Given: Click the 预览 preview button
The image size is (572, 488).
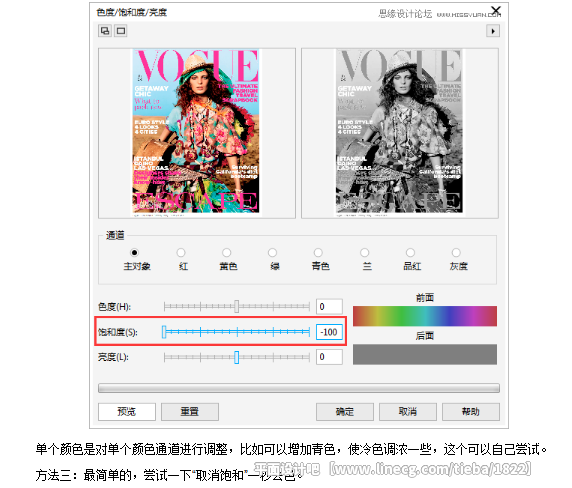Looking at the screenshot, I should pos(127,412).
